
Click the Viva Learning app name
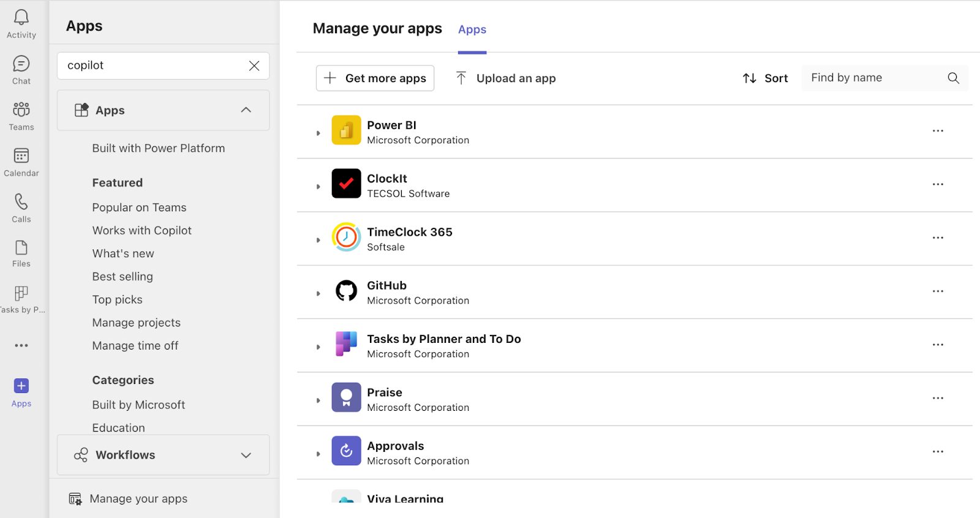tap(405, 498)
